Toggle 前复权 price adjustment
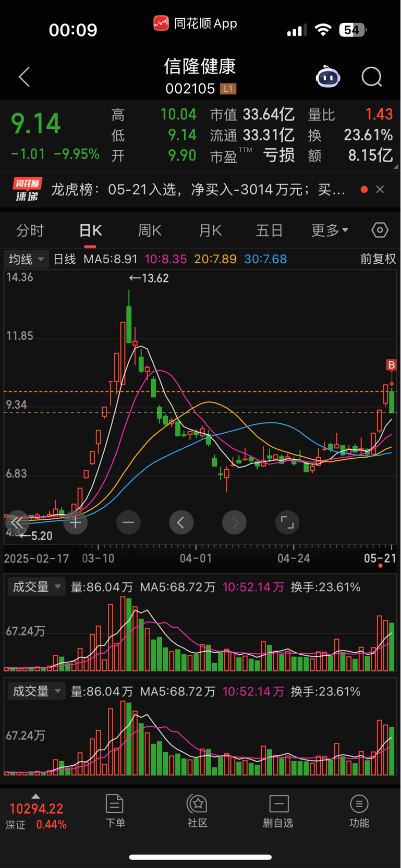 coord(378,259)
